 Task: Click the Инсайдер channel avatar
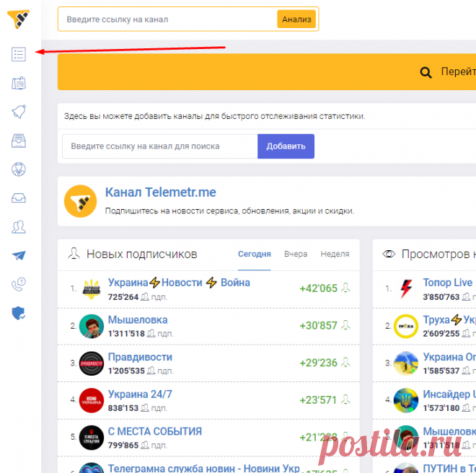406,400
